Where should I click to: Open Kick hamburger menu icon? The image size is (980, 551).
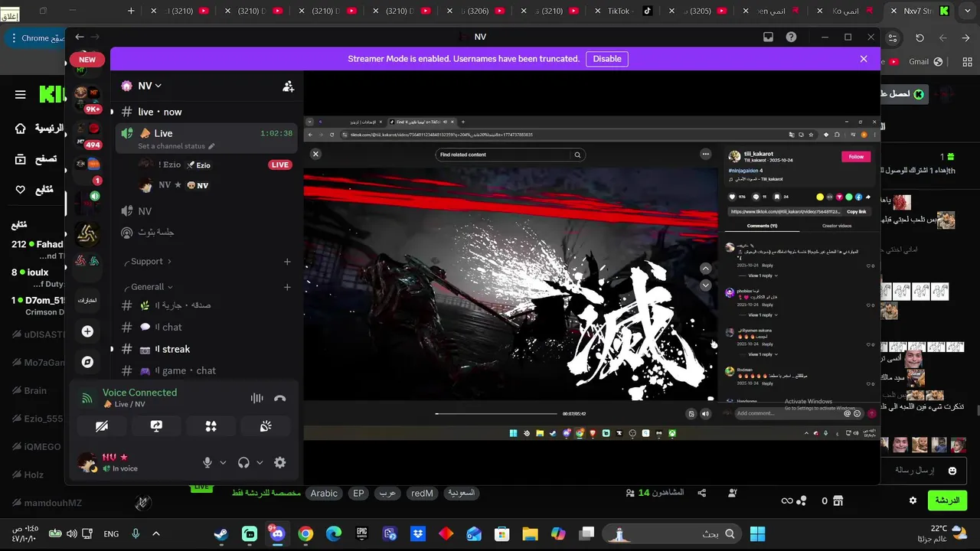(x=21, y=95)
